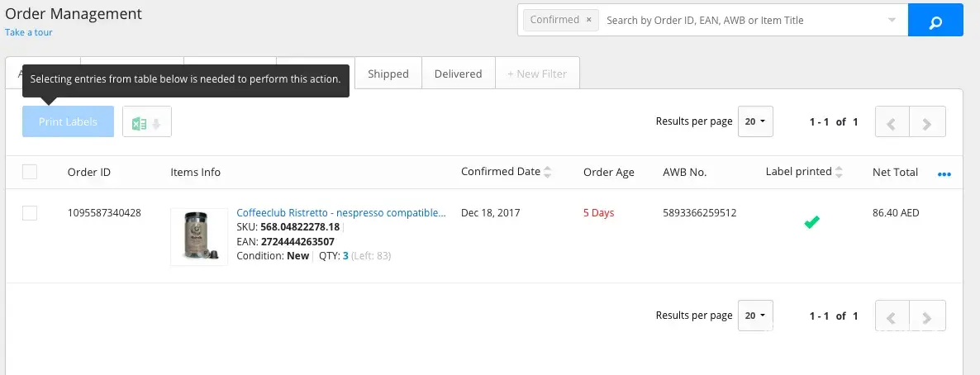Sort by Label printed column
This screenshot has width=980, height=375.
click(839, 172)
